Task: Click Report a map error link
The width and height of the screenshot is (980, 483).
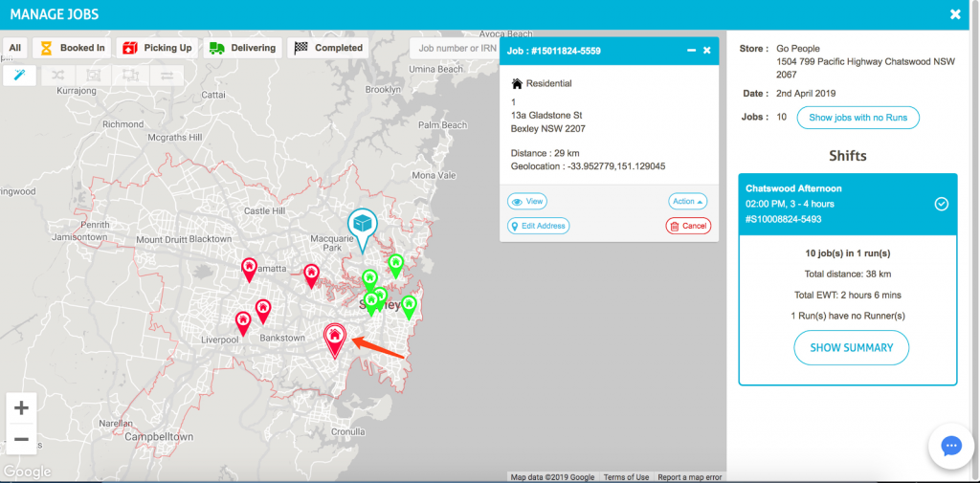Action: click(689, 477)
